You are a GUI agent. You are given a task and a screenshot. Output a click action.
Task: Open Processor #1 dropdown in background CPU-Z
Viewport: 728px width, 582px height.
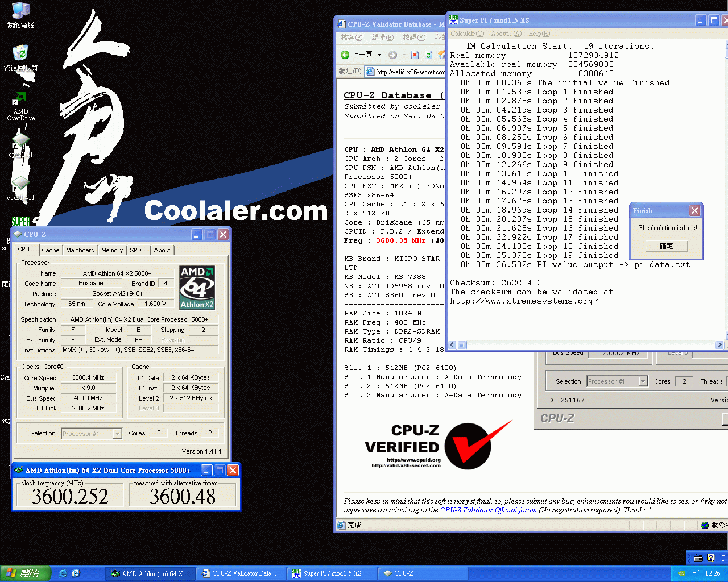click(643, 381)
